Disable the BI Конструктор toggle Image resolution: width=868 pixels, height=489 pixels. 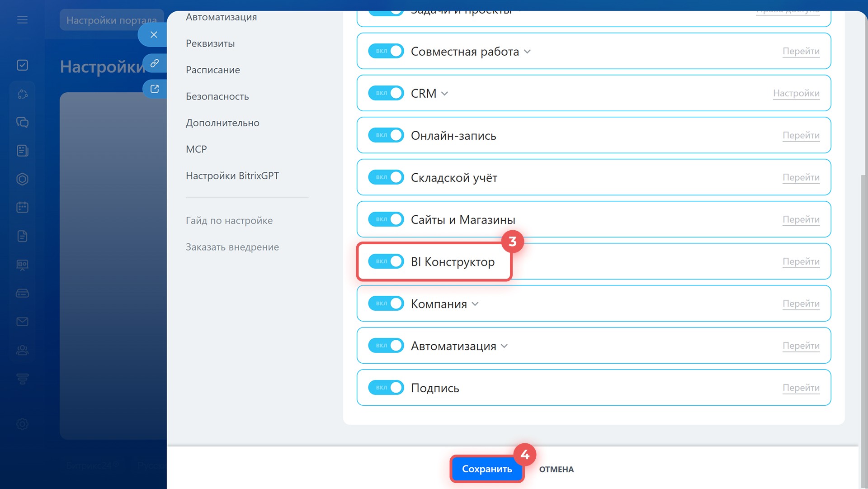(386, 261)
